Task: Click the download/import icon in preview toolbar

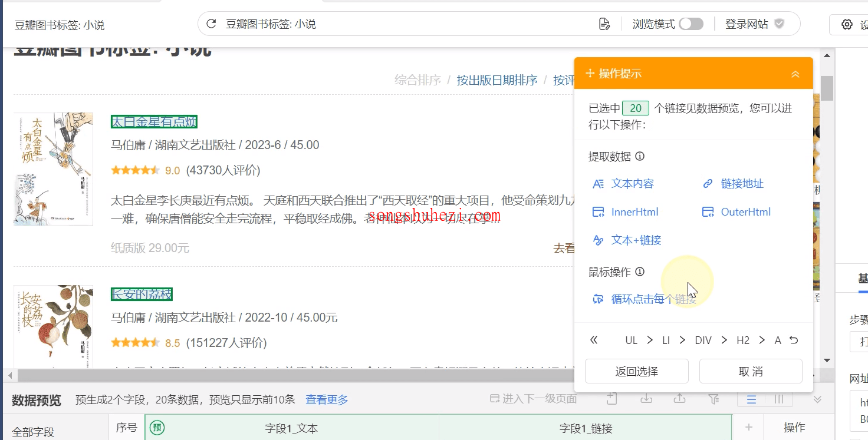Action: coord(646,399)
